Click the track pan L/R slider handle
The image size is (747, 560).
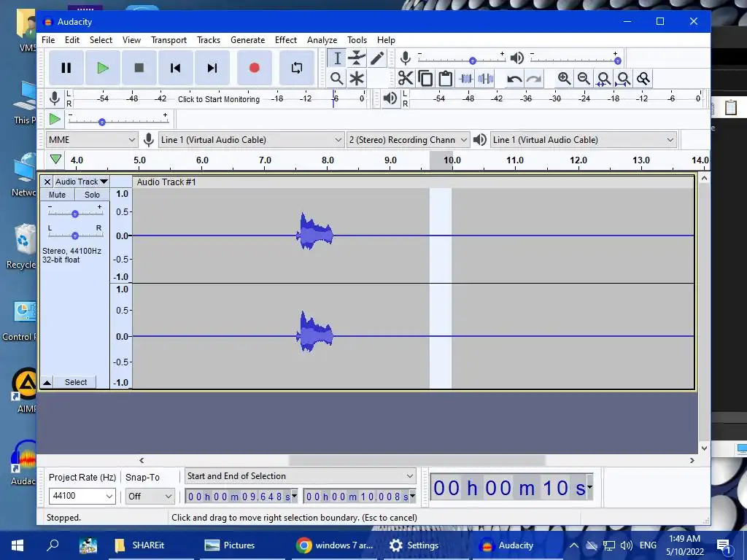tap(75, 236)
